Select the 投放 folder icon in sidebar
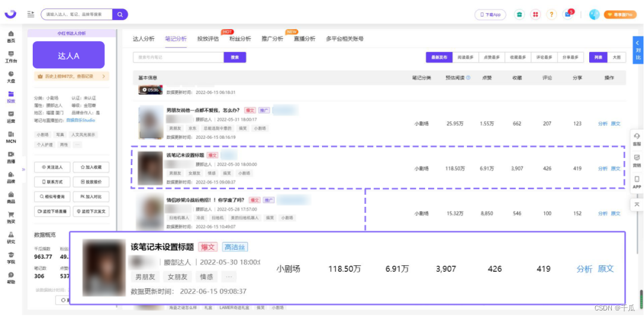 (x=11, y=97)
